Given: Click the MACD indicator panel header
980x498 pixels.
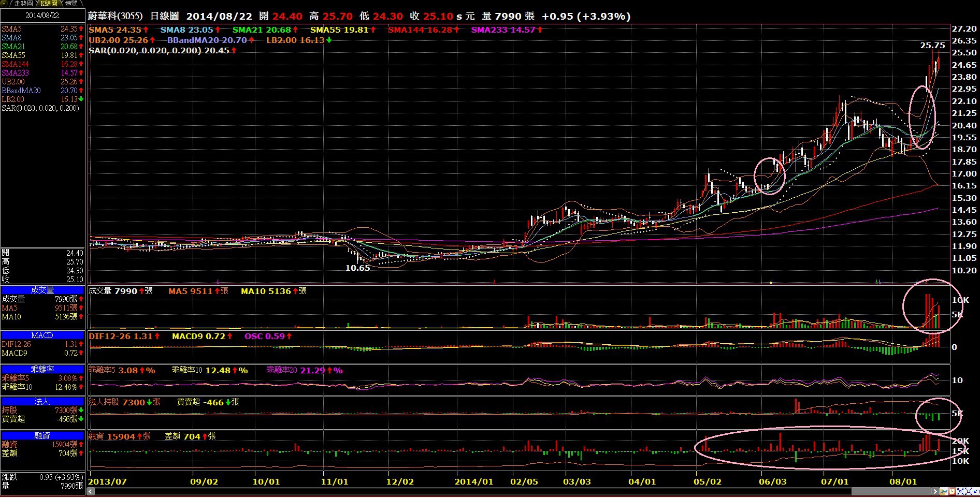Looking at the screenshot, I should pos(42,335).
